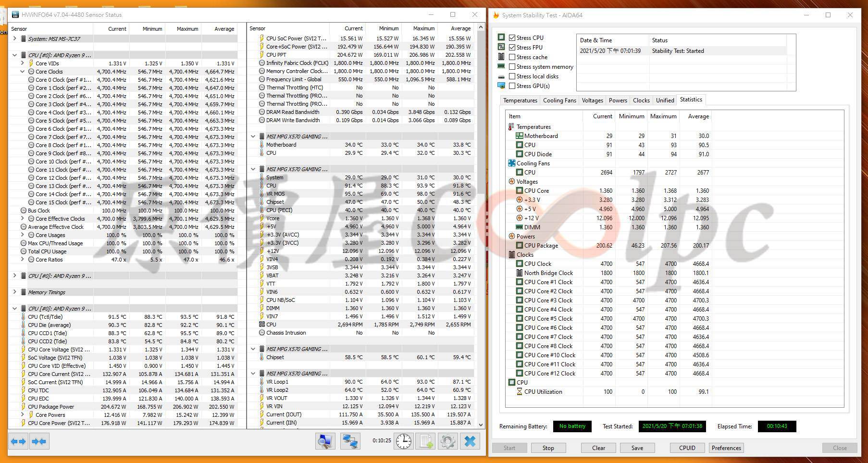This screenshot has width=868, height=463.
Task: Select the CPU Package Power row in HWiNFO
Action: 123,407
